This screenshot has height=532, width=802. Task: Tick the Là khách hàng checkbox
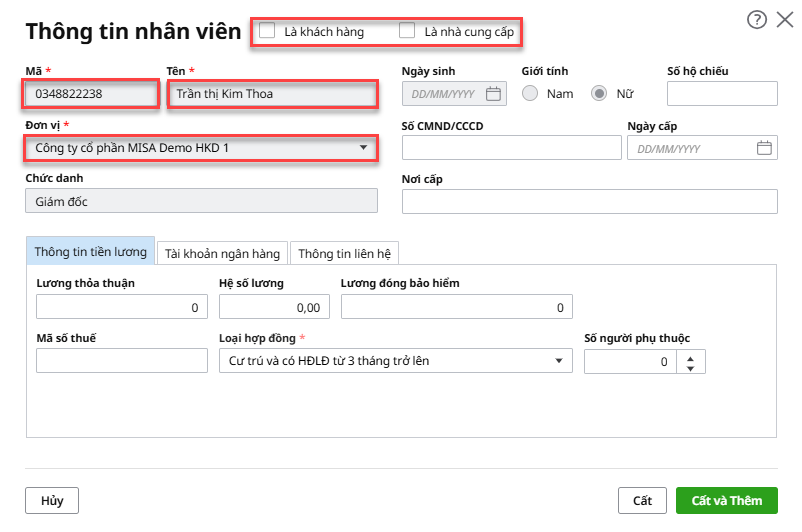coord(267,31)
